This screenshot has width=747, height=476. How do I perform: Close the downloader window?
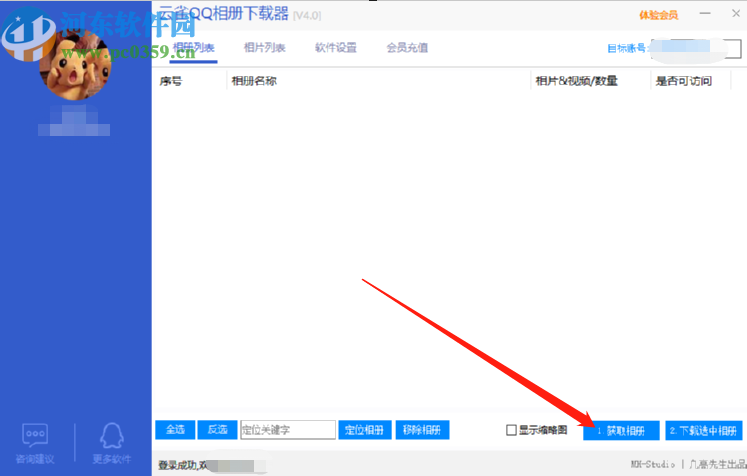(736, 14)
